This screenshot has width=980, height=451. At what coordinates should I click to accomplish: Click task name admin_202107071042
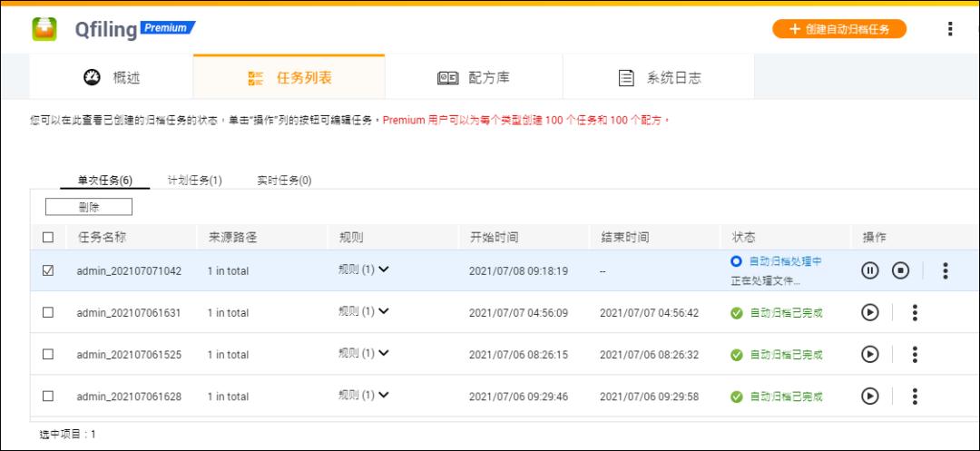(x=130, y=271)
